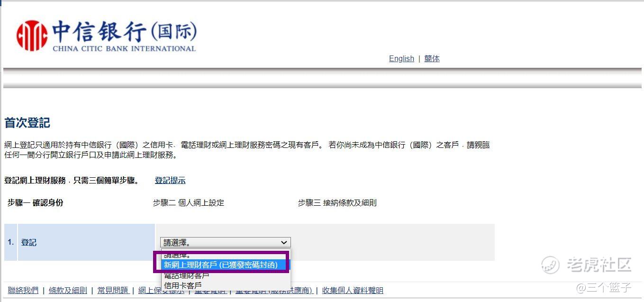The image size is (644, 302).
Task: Open 聯絡我們 footer link
Action: coord(23,290)
